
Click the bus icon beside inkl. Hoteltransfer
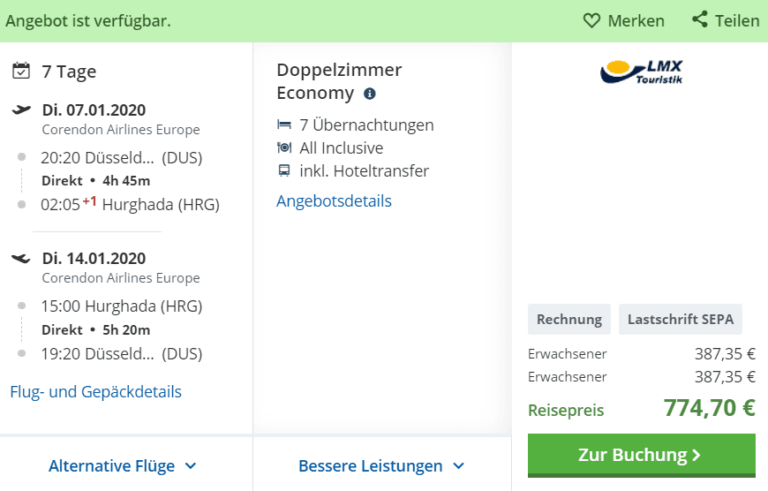284,171
